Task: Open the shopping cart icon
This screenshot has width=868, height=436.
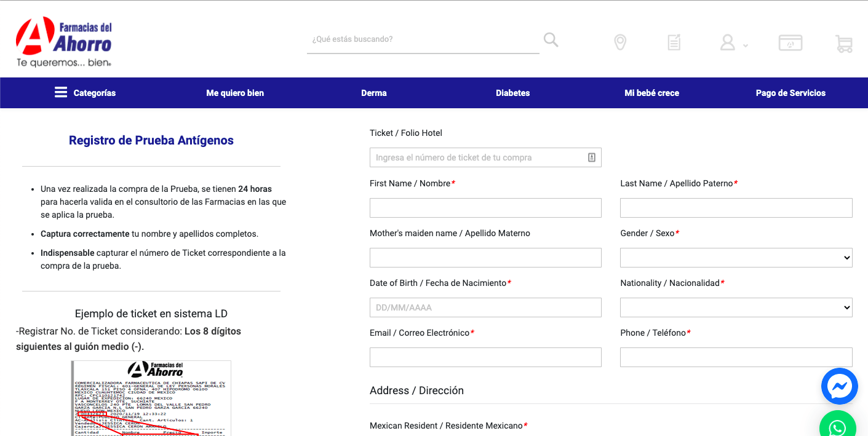Action: (x=844, y=43)
